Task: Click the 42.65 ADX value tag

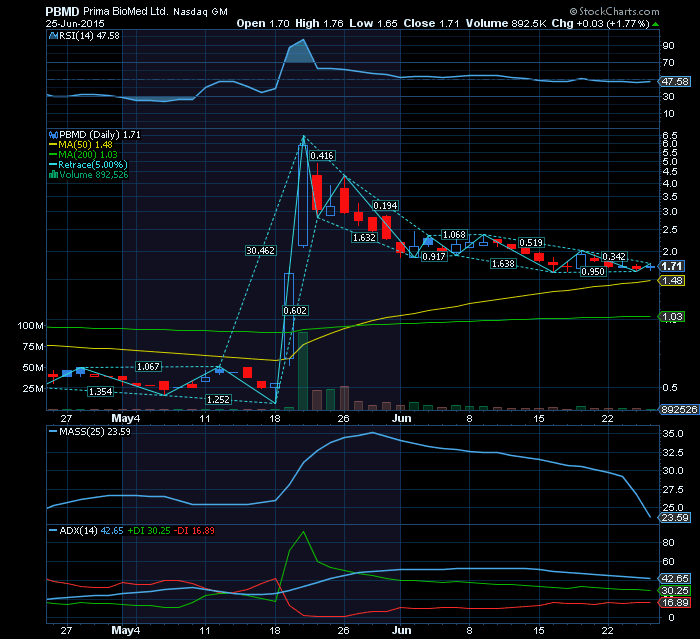Action: click(675, 579)
